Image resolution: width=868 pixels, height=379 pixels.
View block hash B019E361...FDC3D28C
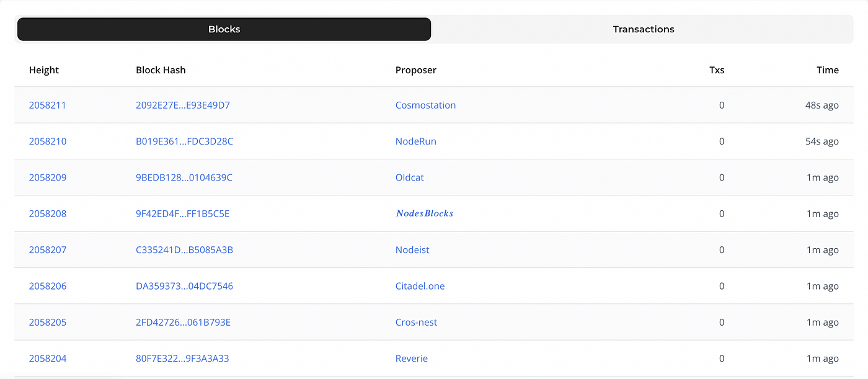(x=185, y=141)
